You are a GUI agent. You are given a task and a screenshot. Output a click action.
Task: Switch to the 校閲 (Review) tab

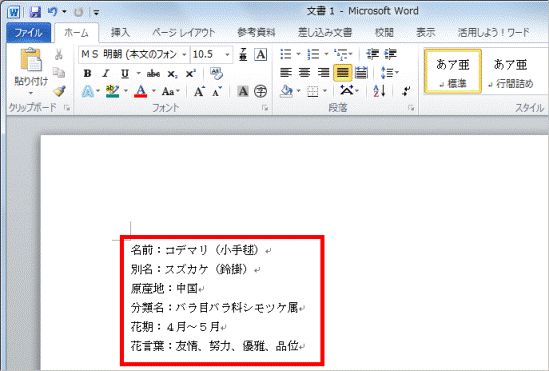384,33
